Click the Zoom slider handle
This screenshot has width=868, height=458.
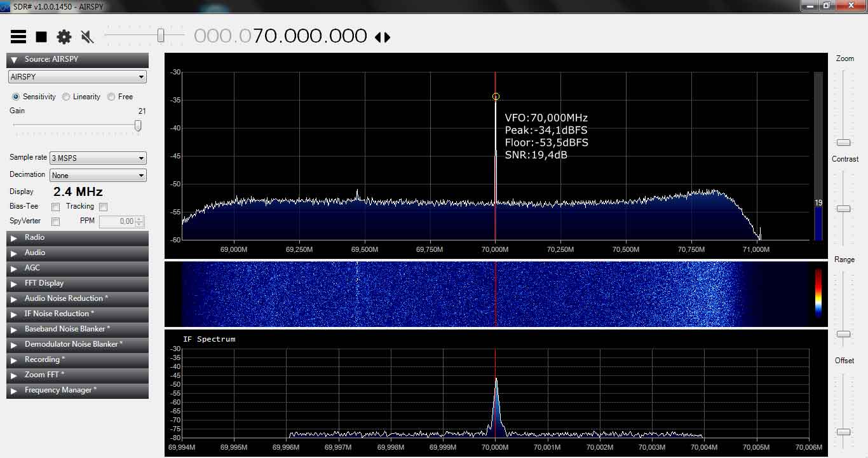click(843, 142)
